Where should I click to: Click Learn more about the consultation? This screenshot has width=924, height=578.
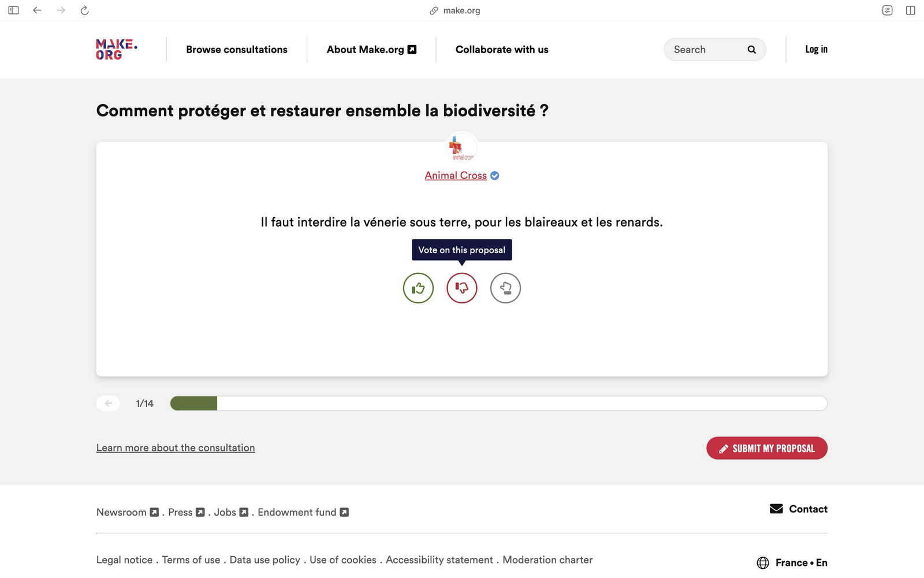pyautogui.click(x=176, y=448)
